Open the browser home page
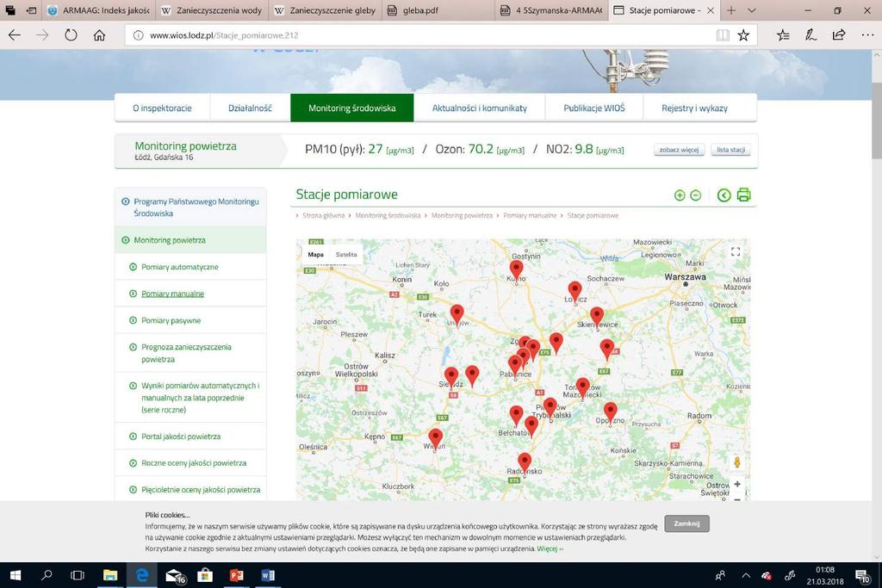882x588 pixels. [100, 35]
